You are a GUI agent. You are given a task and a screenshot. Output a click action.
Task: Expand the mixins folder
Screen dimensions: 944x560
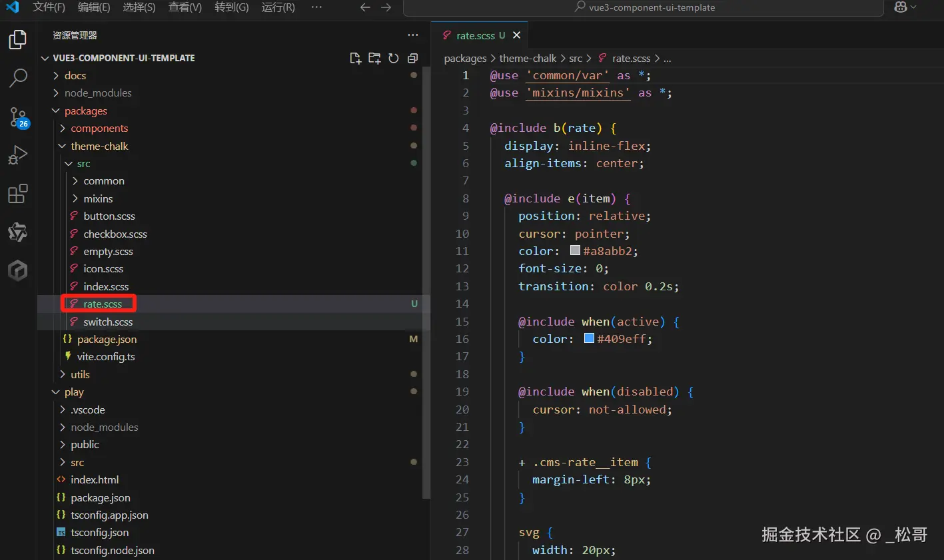(x=98, y=199)
